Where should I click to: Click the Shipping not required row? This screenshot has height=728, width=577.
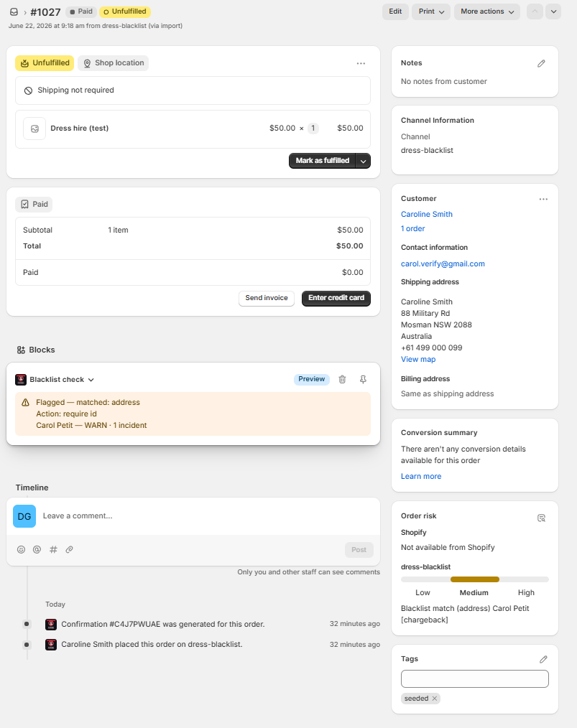[193, 90]
